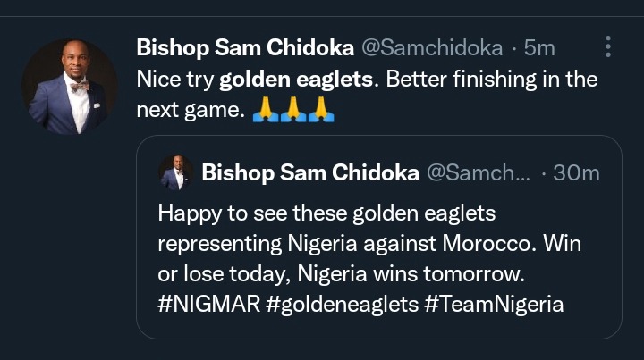Screen dimensions: 644x360
Task: Click the first praying hands emoji
Action: (263, 111)
